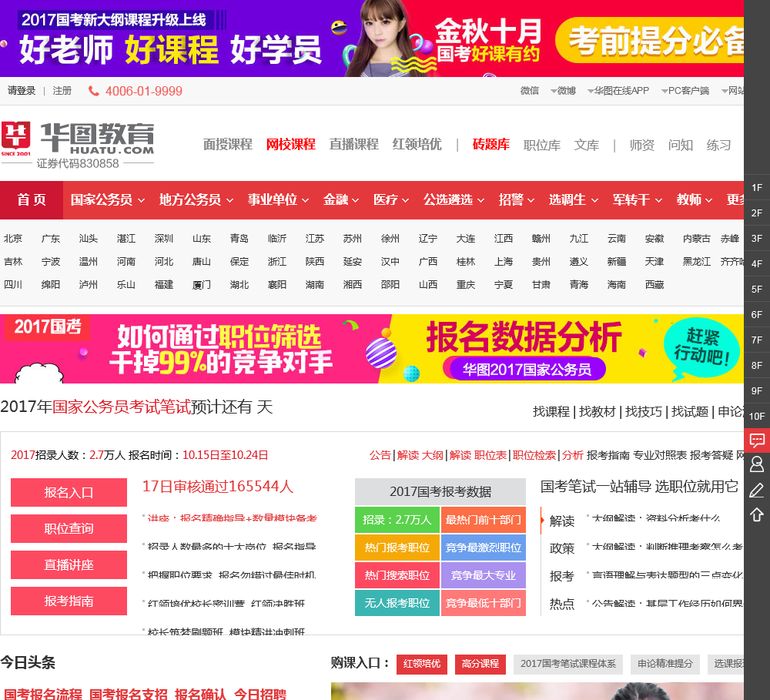Image resolution: width=770 pixels, height=700 pixels.
Task: Open 直播课程 in header menu
Action: (353, 145)
